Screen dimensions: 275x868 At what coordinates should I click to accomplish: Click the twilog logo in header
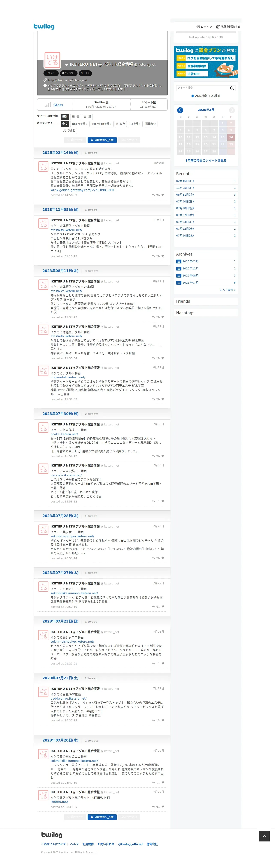click(x=44, y=26)
